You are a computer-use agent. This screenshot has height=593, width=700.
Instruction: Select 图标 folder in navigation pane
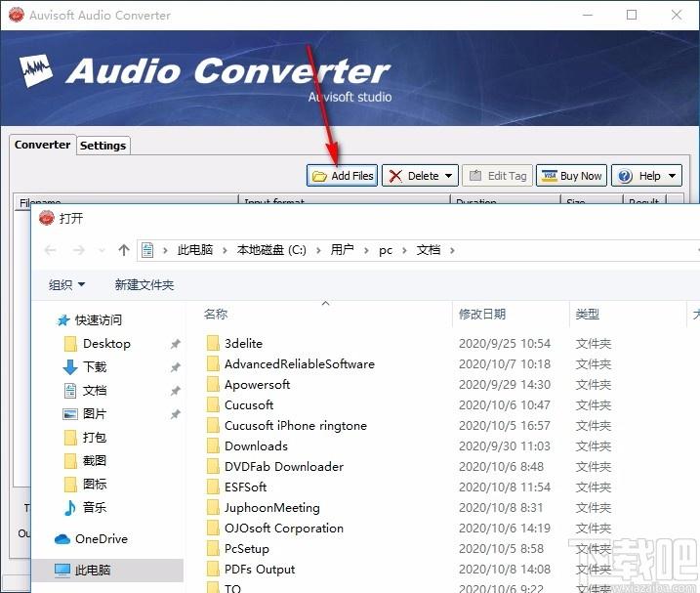pyautogui.click(x=95, y=484)
